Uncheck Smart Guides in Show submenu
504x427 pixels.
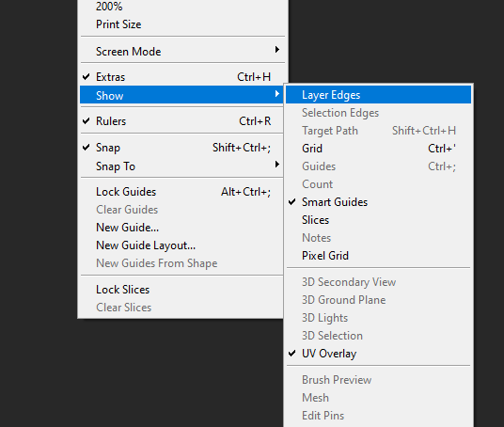point(378,202)
